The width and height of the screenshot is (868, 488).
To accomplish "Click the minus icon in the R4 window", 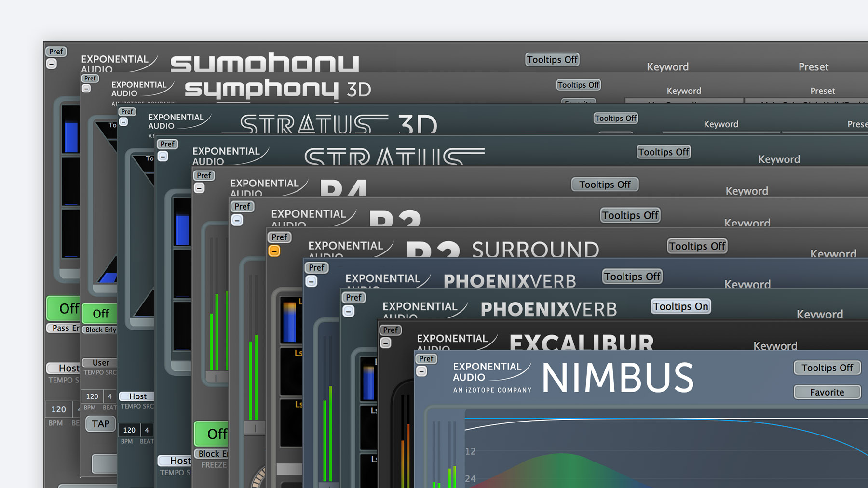I will click(x=199, y=188).
